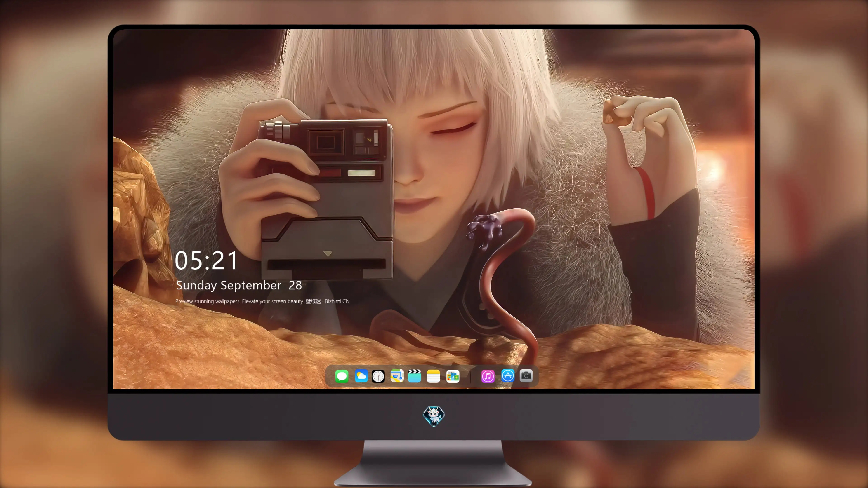Image resolution: width=868 pixels, height=488 pixels.
Task: Launch the Maps app from the dock
Action: [397, 376]
